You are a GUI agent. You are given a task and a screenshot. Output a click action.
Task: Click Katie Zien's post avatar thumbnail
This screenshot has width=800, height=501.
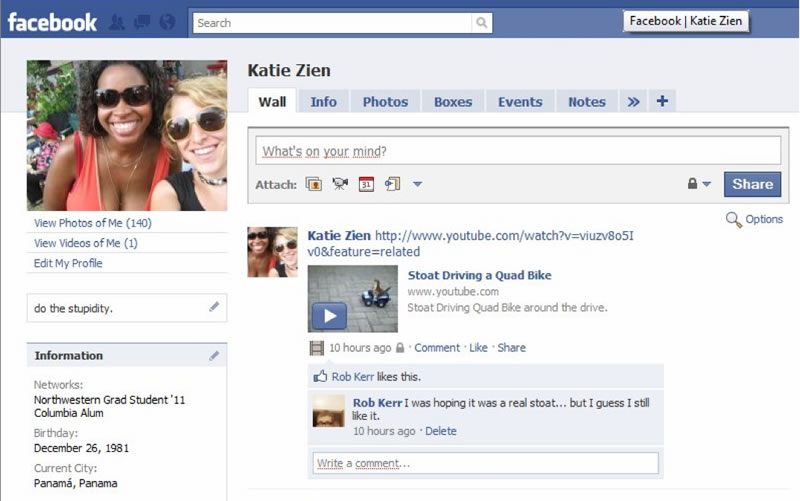pyautogui.click(x=272, y=252)
